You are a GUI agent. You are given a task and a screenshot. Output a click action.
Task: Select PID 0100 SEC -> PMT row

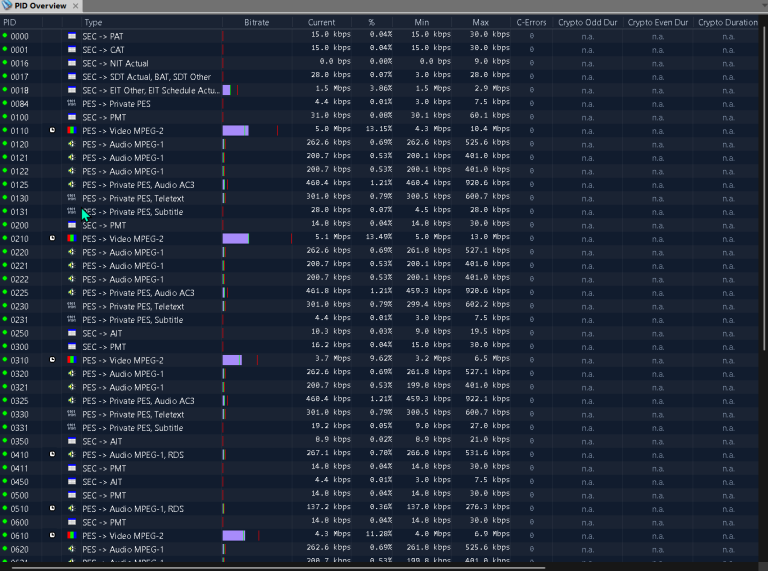pos(379,117)
